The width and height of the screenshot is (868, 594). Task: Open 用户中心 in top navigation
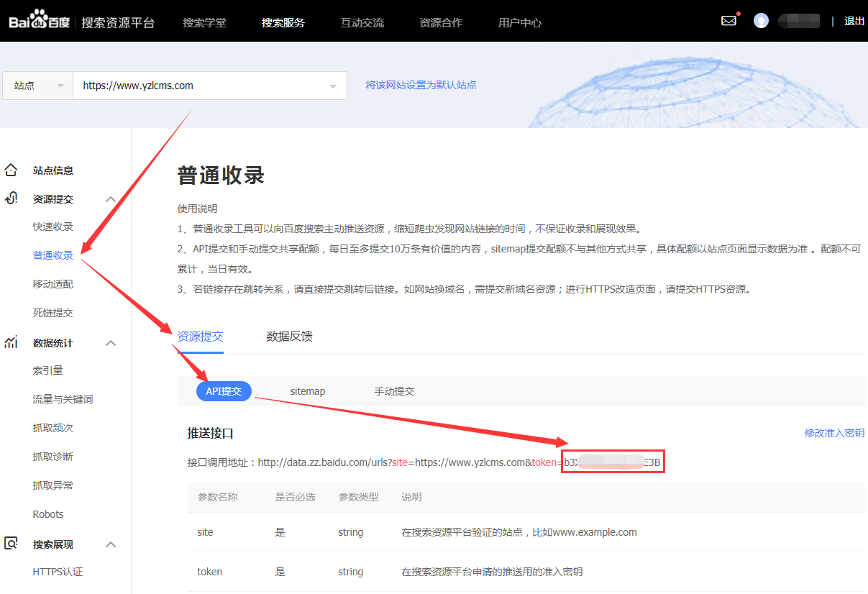[x=520, y=22]
